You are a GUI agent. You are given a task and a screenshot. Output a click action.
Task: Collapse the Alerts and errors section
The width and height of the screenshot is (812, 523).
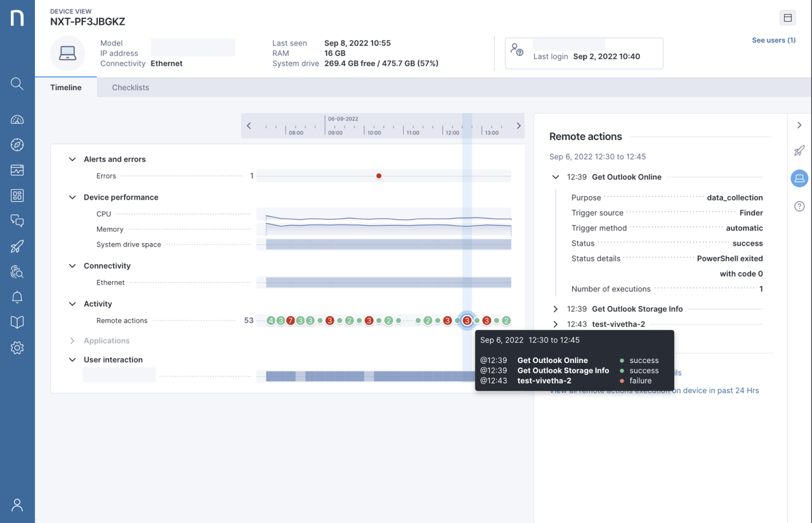click(x=72, y=159)
